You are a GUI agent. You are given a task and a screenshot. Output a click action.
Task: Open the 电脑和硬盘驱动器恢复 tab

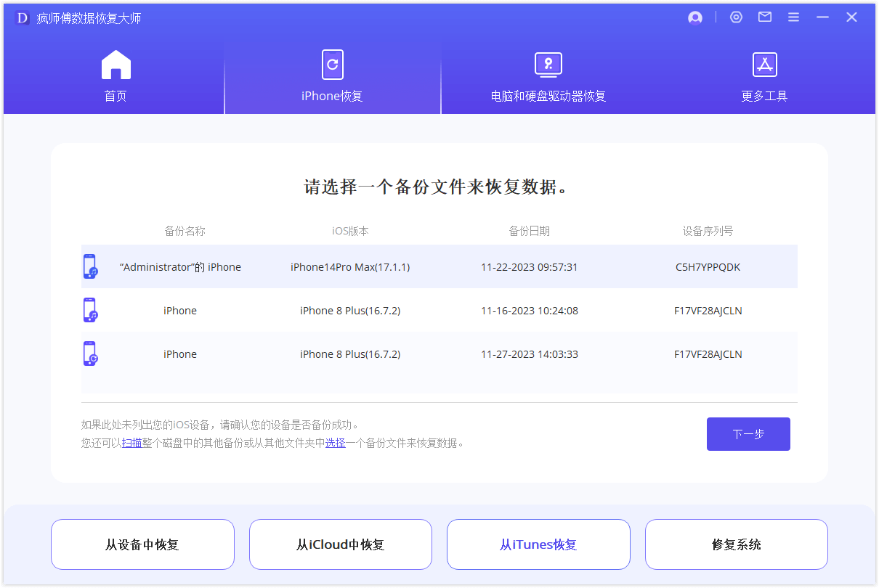click(548, 76)
